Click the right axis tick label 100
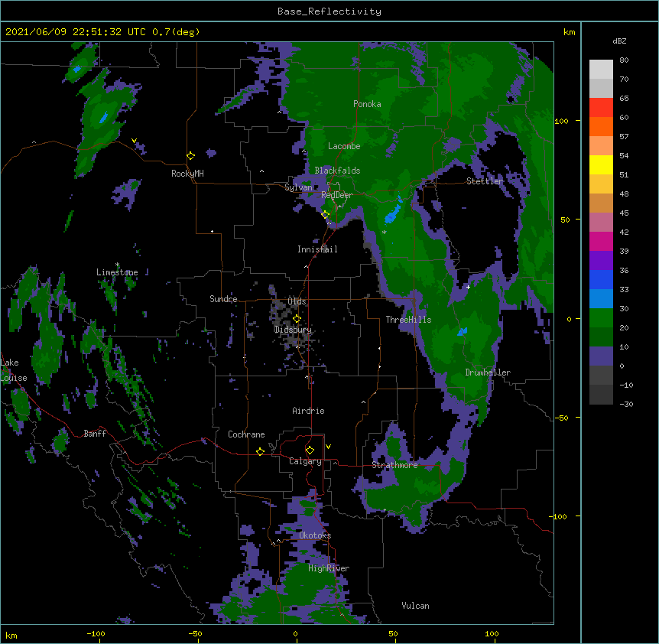Image resolution: width=659 pixels, height=644 pixels. [561, 121]
